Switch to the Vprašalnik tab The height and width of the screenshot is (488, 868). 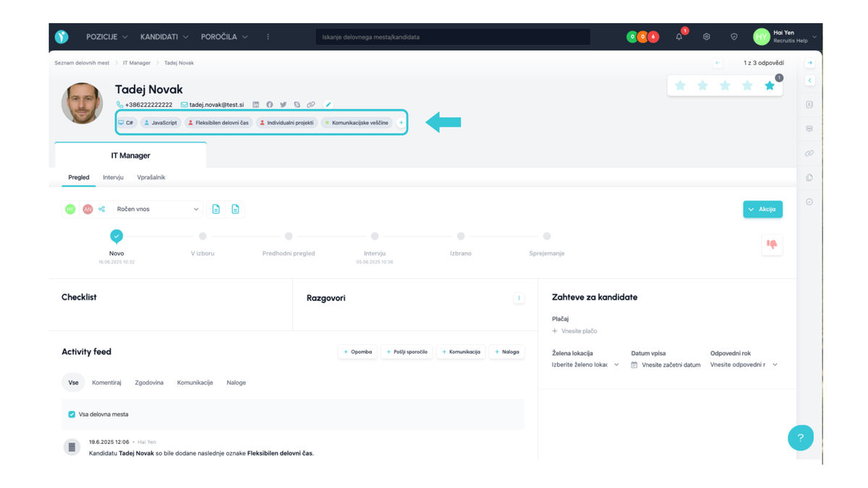tap(151, 177)
